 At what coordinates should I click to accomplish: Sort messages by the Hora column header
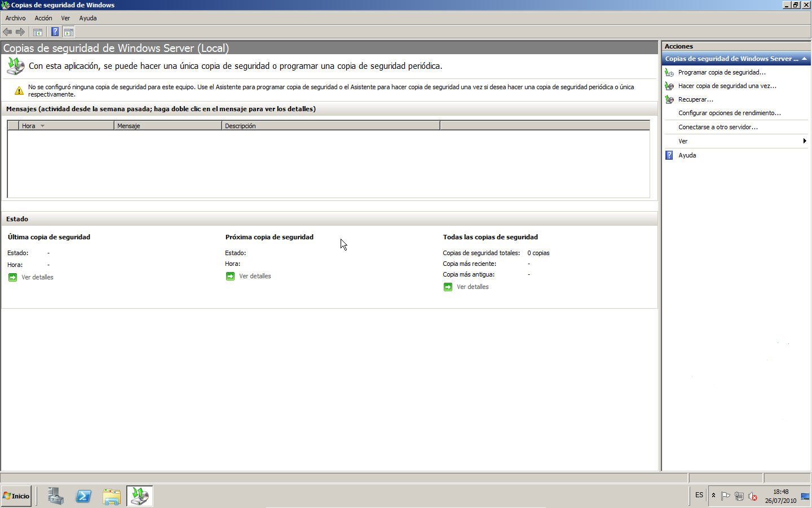click(66, 126)
